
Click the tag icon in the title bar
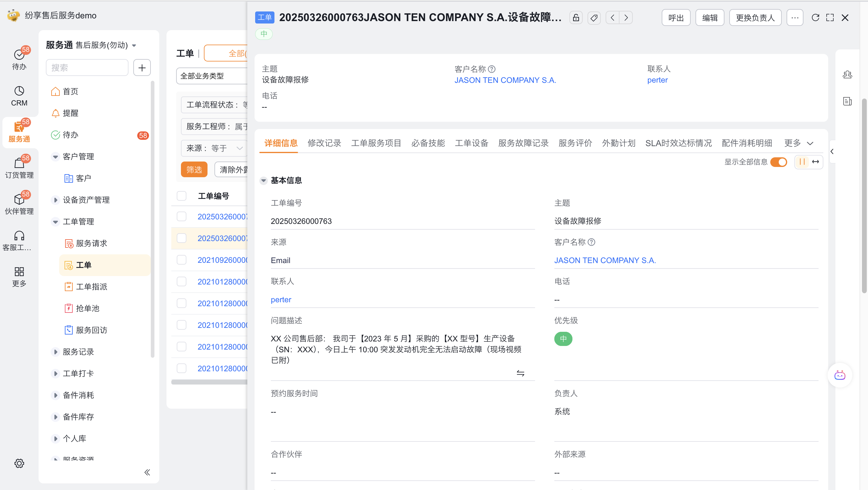(594, 17)
